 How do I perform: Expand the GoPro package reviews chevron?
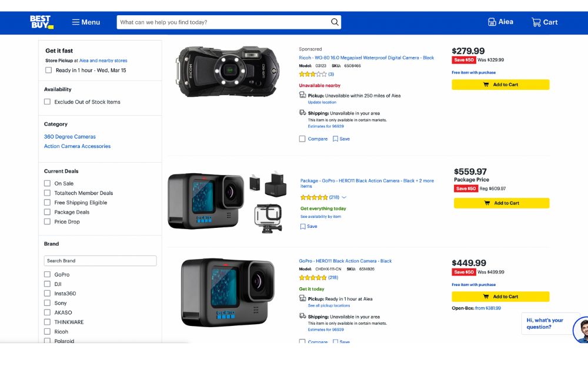click(x=344, y=197)
